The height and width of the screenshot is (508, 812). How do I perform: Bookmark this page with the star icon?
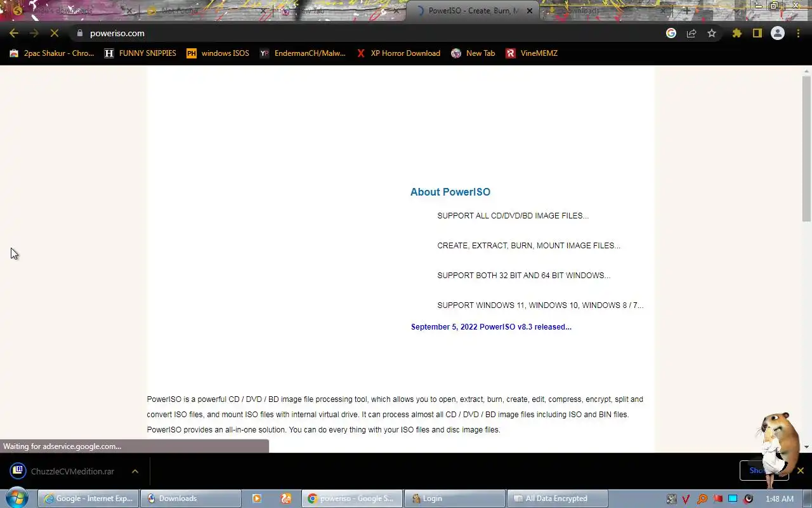tap(712, 33)
